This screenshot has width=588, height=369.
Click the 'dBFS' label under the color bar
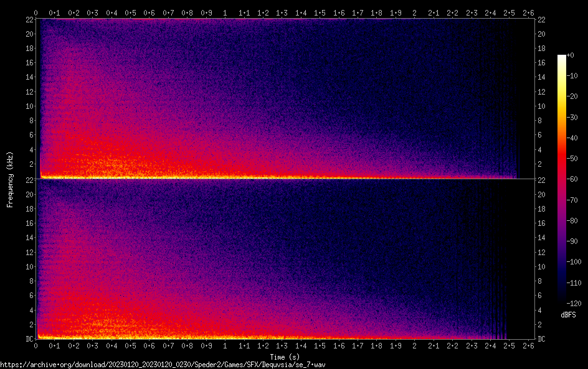(x=568, y=315)
